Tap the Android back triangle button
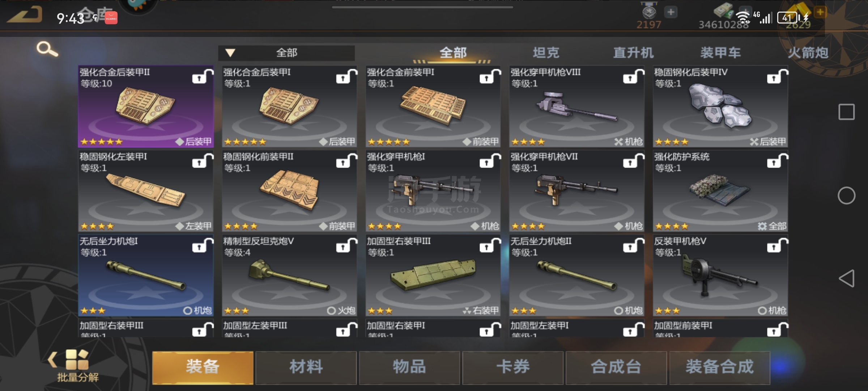The image size is (868, 391). coord(846,278)
